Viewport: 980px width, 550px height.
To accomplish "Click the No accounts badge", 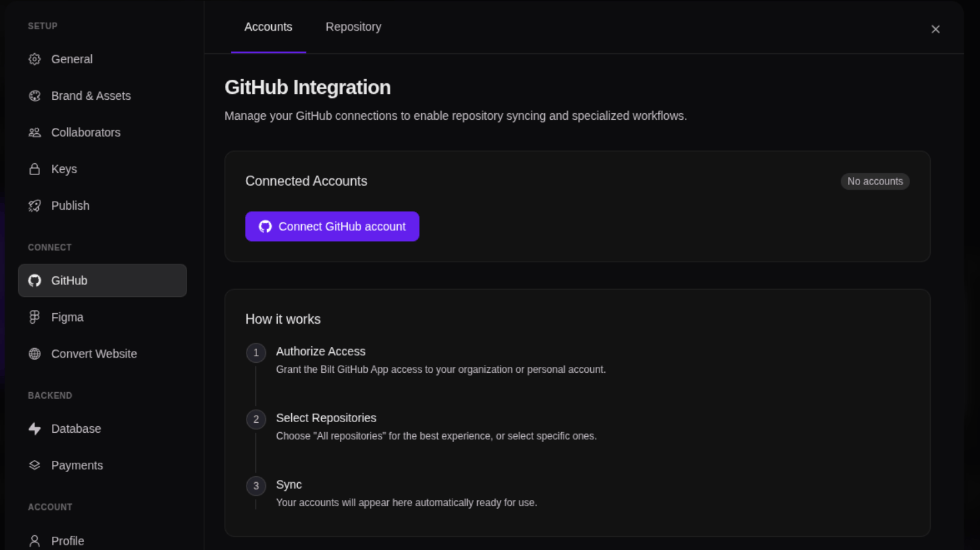I will click(875, 181).
